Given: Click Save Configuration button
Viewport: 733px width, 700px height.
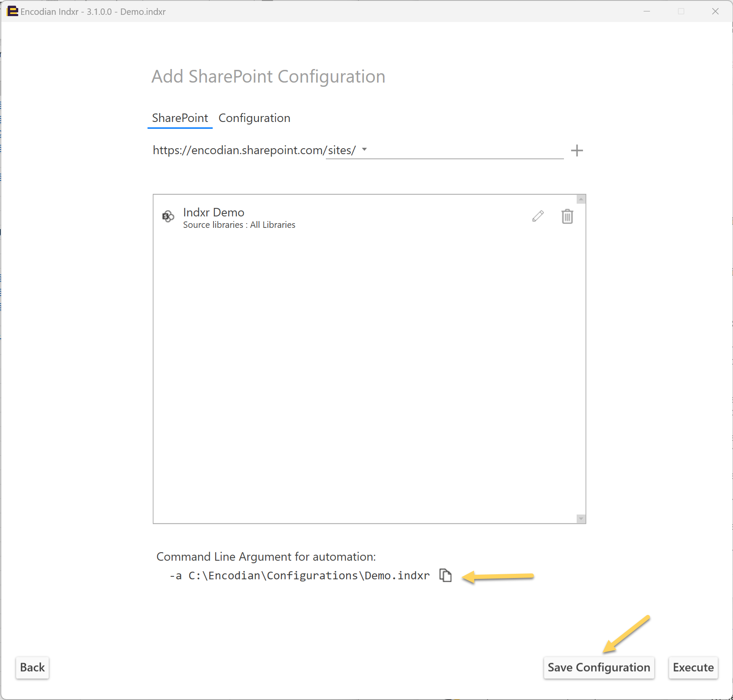Looking at the screenshot, I should [x=599, y=667].
